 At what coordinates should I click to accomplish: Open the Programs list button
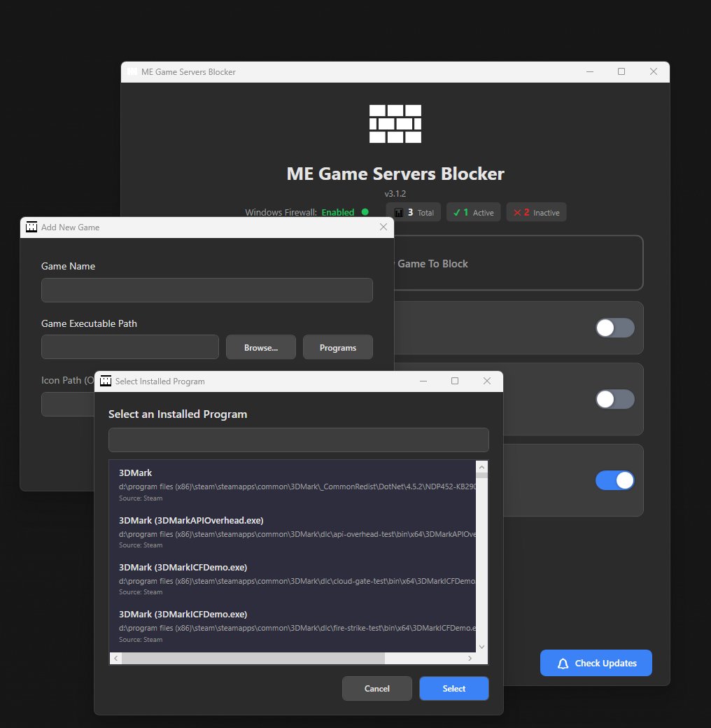click(338, 347)
